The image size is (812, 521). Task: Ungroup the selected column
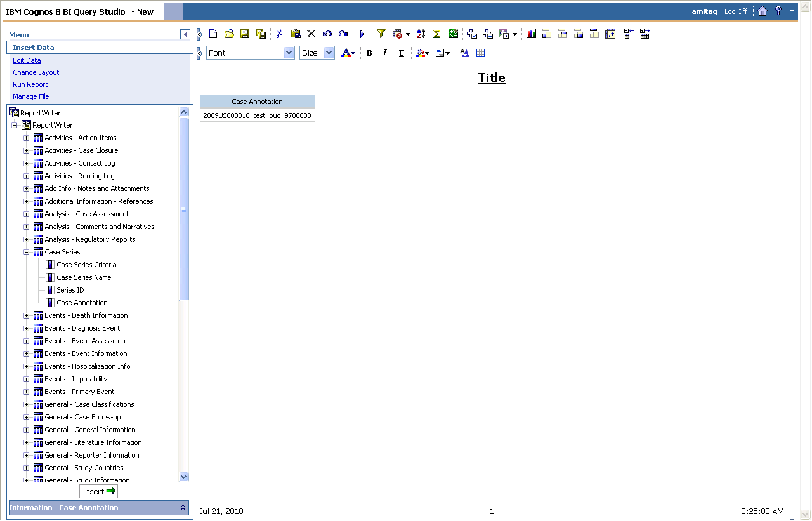click(579, 34)
